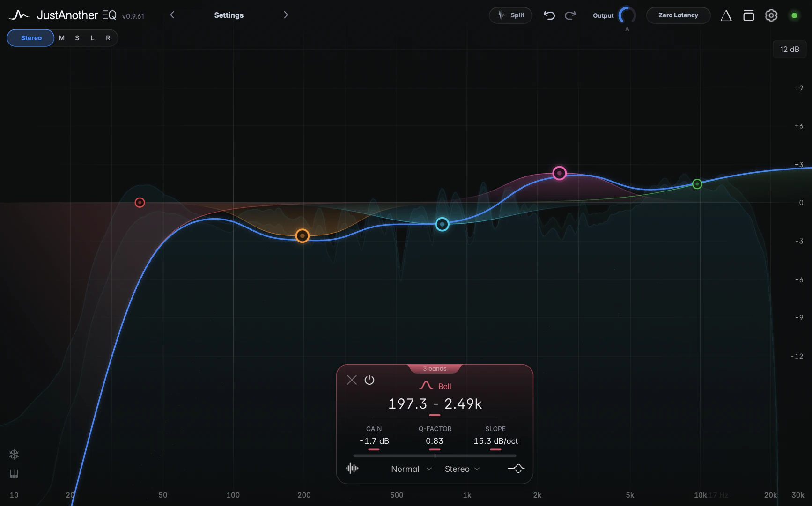812x506 pixels.
Task: Select the orange band node near 200 Hz
Action: point(303,235)
